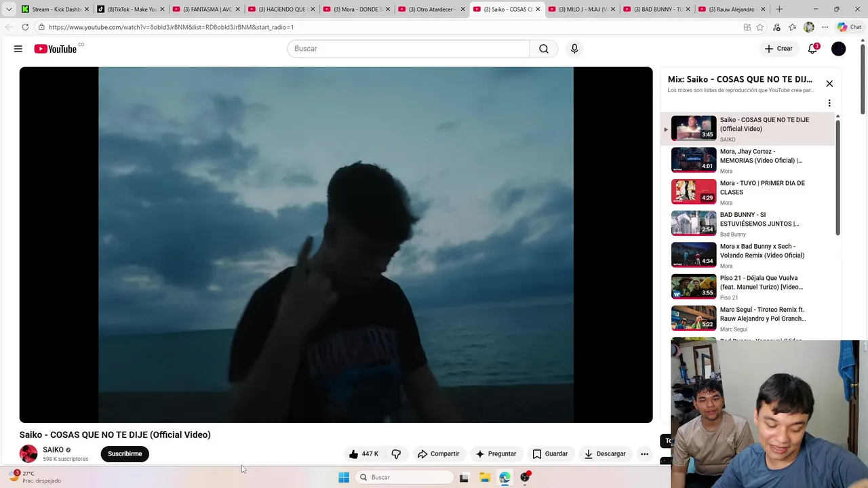The width and height of the screenshot is (868, 488).
Task: Open Task View on taskbar
Action: [x=464, y=477]
